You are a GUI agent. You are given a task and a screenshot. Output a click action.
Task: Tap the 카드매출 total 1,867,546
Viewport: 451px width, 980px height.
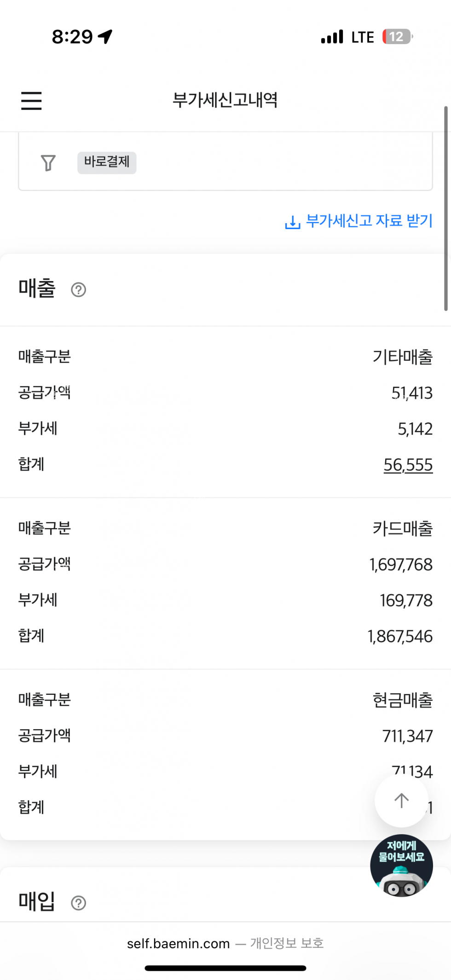(400, 637)
